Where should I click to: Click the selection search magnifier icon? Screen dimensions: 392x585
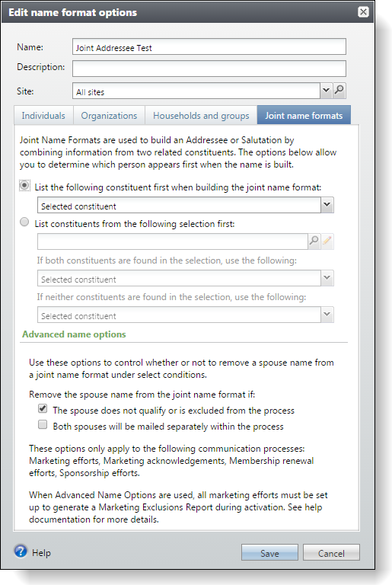click(314, 241)
